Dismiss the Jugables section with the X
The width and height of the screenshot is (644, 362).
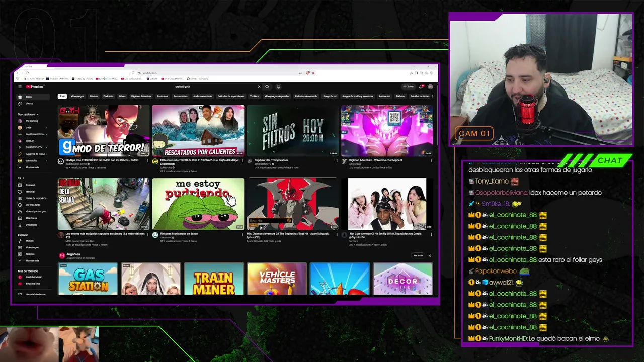430,256
